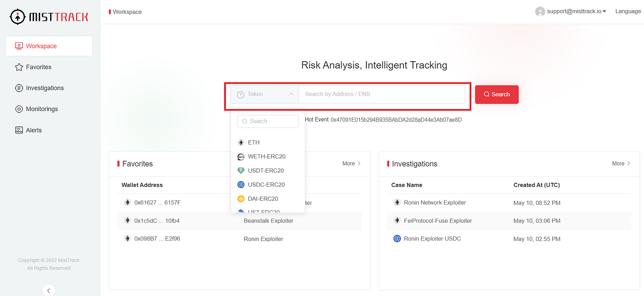The height and width of the screenshot is (296, 644).
Task: Choose USDT-ERC20 in the token list
Action: click(x=268, y=171)
